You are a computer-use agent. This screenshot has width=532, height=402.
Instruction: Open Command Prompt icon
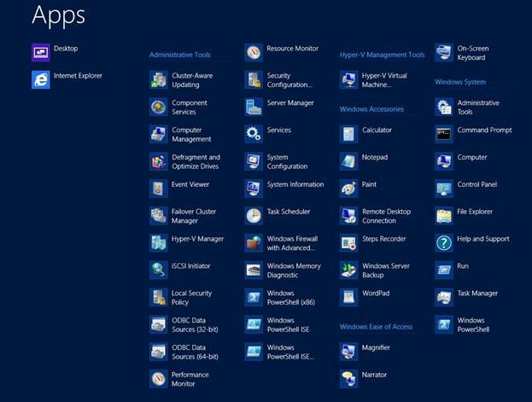coord(444,134)
